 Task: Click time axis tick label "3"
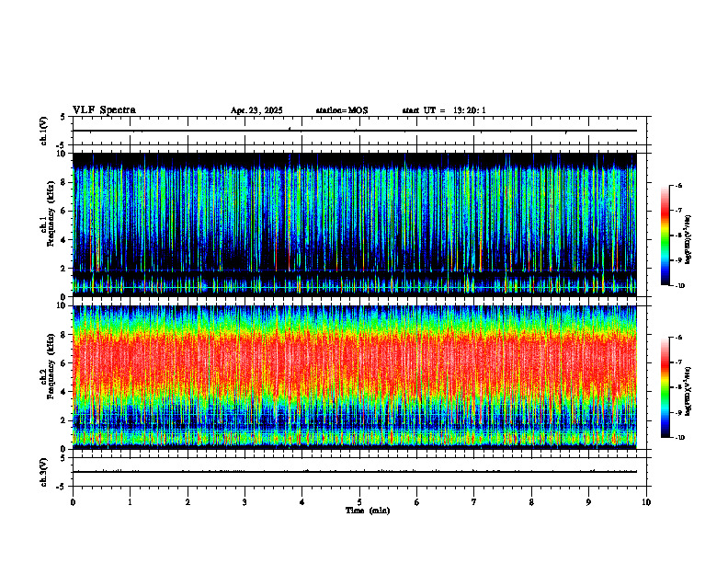(x=245, y=502)
